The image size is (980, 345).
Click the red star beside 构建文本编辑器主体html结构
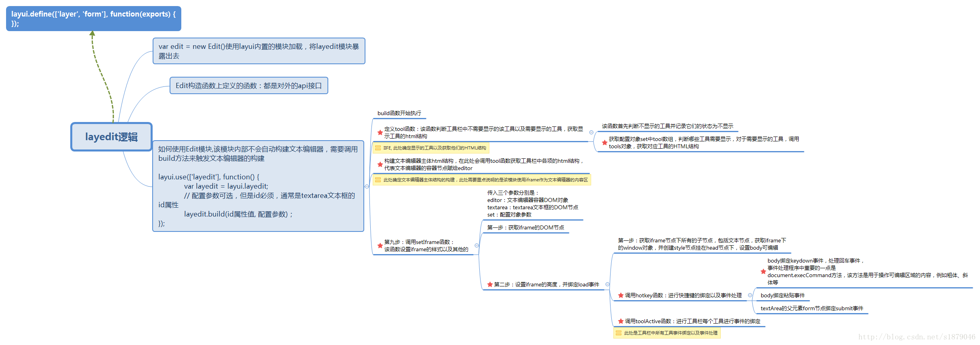point(380,164)
